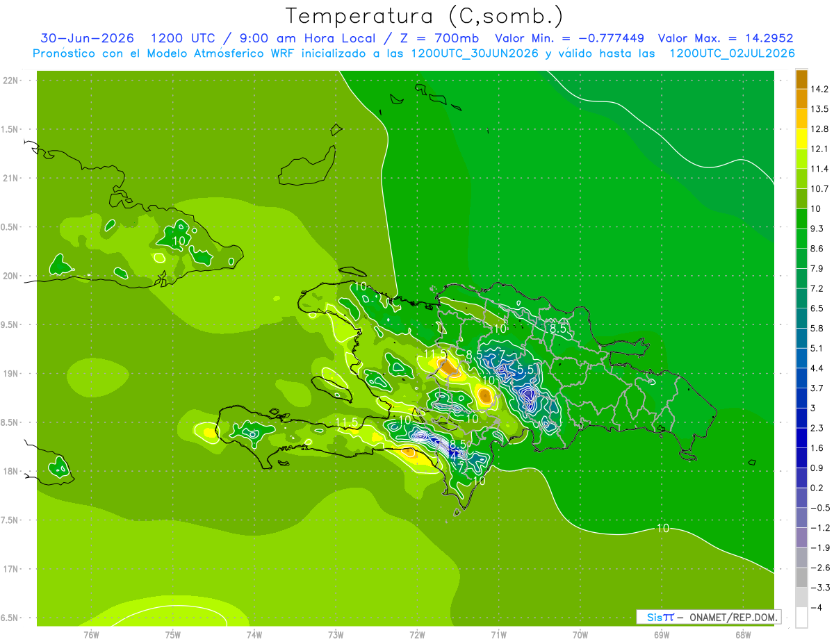Click the color bar label "5.1"
This screenshot has width=834, height=644.
pos(817,348)
